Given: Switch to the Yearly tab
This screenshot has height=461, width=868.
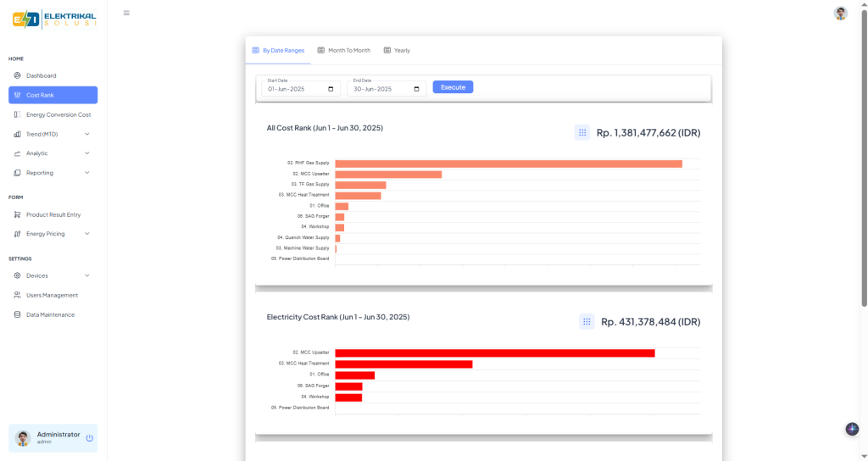Looking at the screenshot, I should (x=397, y=51).
